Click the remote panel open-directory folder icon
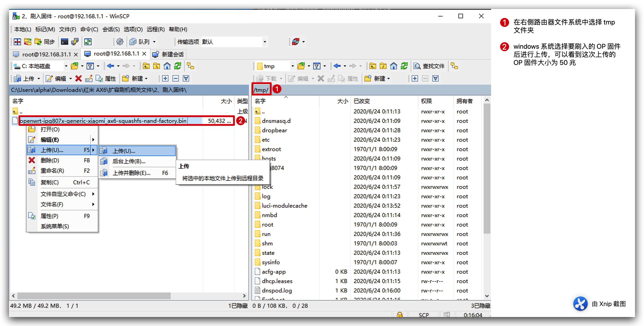This screenshot has width=644, height=326. 302,66
